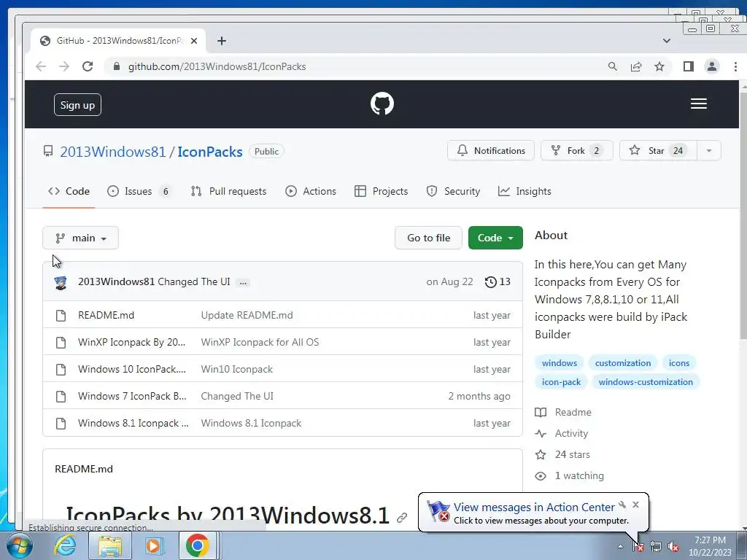Open Windows Explorer folder on taskbar

pos(110,545)
